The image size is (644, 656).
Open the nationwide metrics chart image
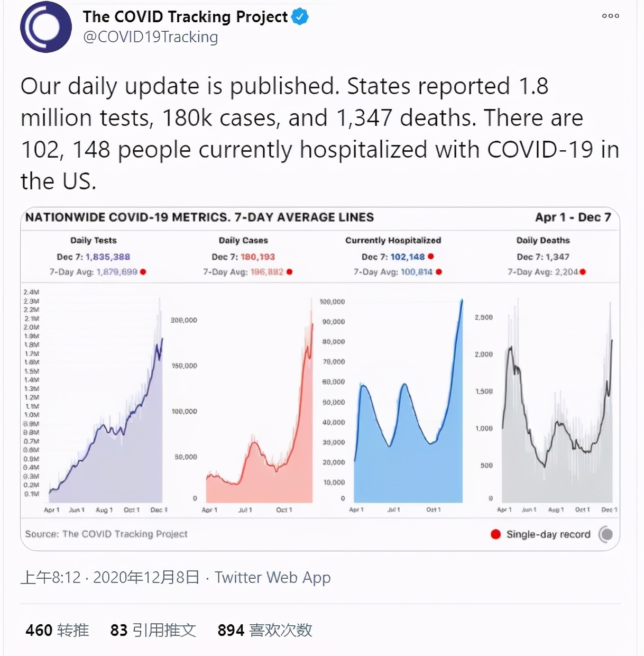[x=321, y=376]
